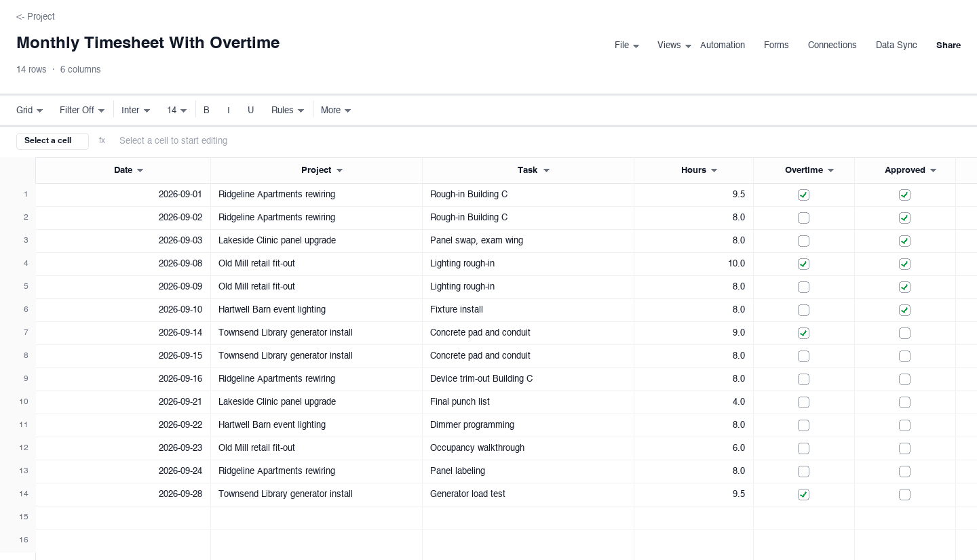Open the More toolbar dropdown

336,110
